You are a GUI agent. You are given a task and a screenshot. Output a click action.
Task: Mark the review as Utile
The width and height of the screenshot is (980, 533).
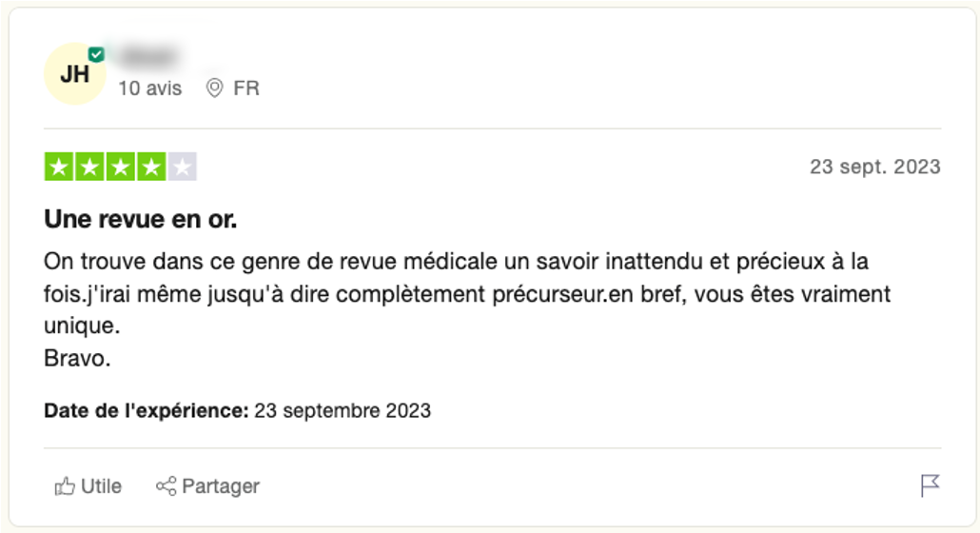pyautogui.click(x=101, y=486)
